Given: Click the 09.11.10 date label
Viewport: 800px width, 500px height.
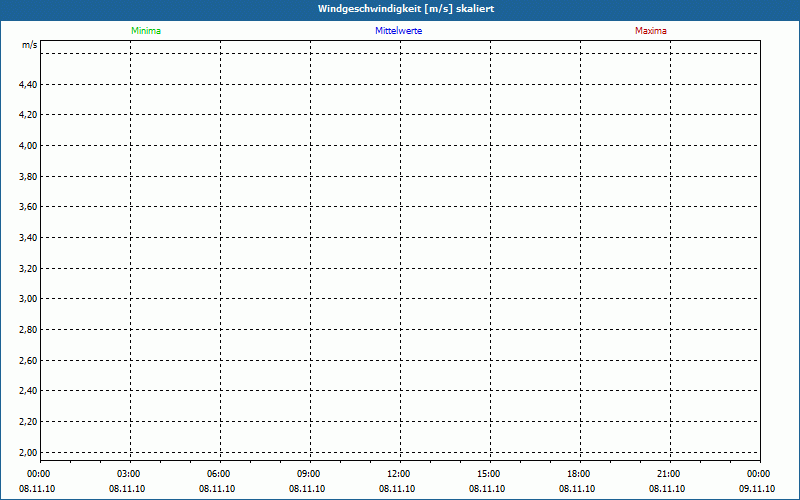Looking at the screenshot, I should point(758,489).
